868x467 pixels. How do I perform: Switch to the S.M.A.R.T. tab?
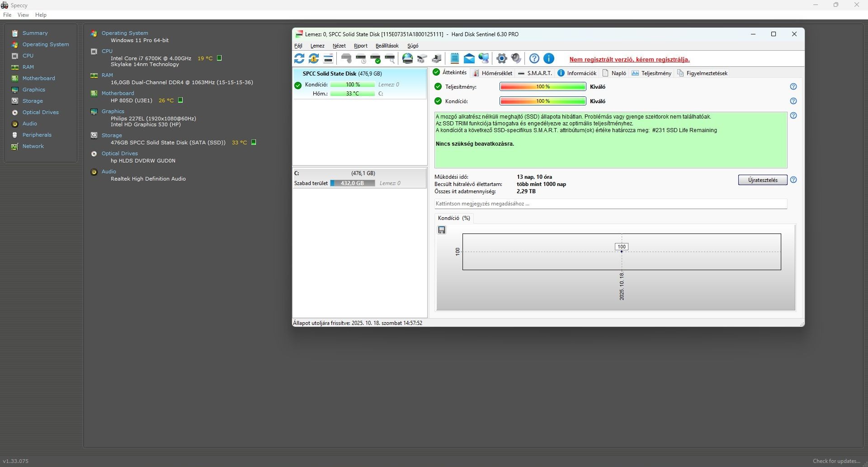[535, 73]
